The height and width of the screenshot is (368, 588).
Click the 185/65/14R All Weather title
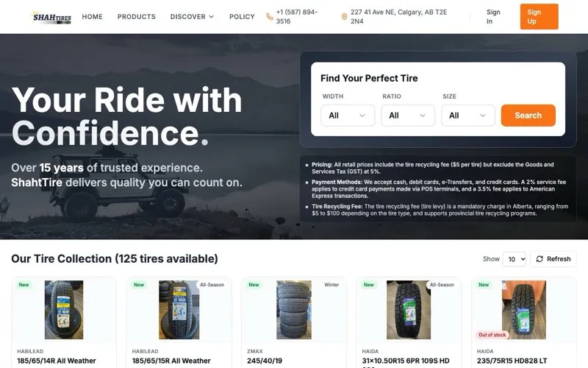[57, 361]
